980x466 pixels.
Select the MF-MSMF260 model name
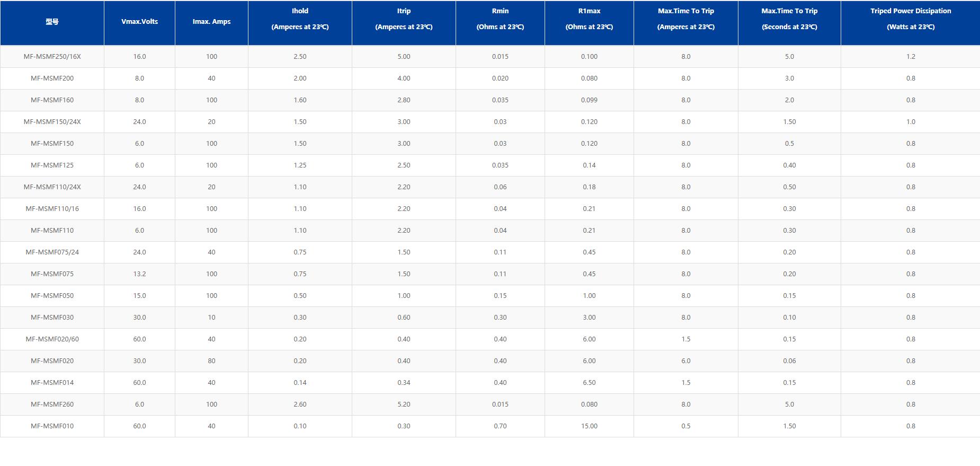click(52, 405)
